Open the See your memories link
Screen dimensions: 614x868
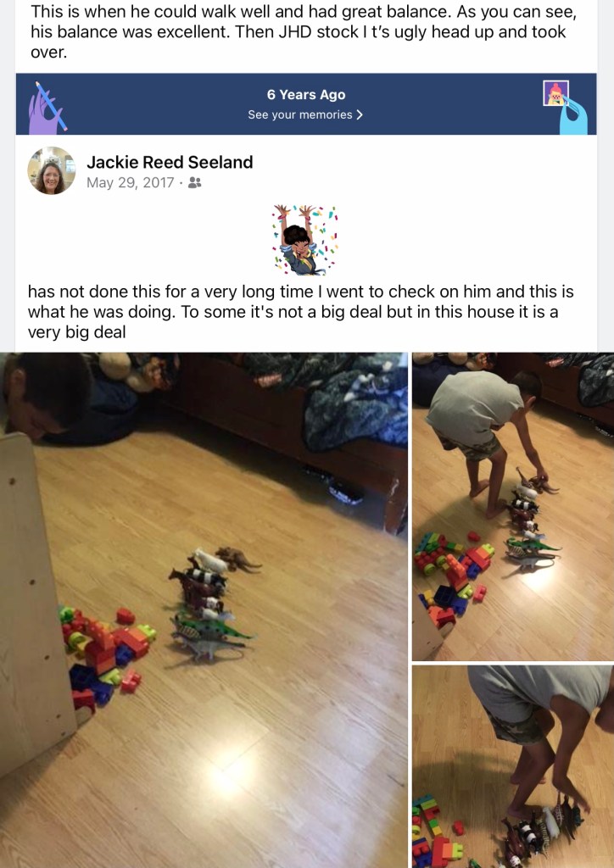tap(305, 114)
